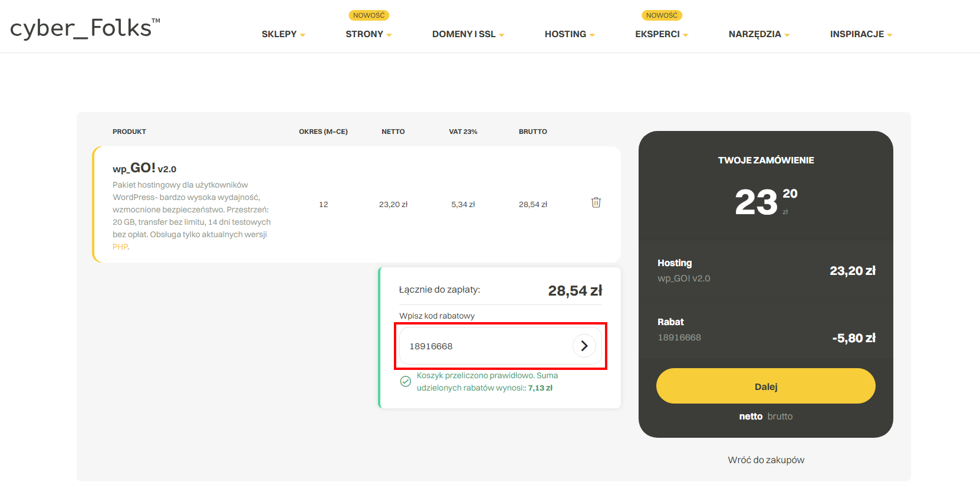The width and height of the screenshot is (980, 495).
Task: Select the wp_GO! v2.0 product title
Action: 144,168
